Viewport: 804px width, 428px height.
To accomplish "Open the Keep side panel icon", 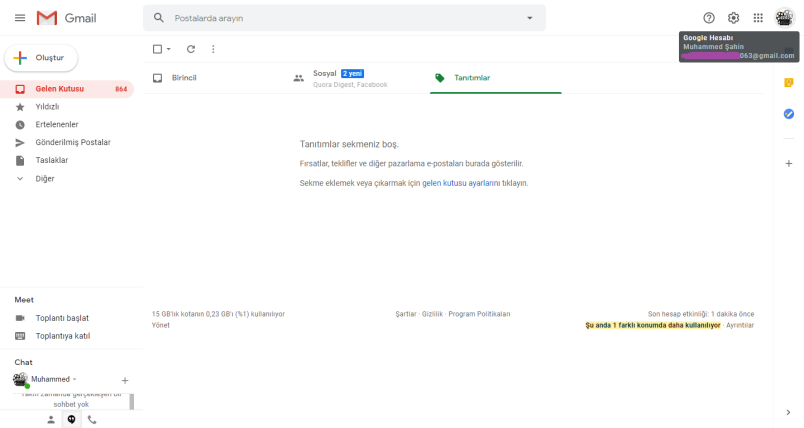I will tap(789, 83).
